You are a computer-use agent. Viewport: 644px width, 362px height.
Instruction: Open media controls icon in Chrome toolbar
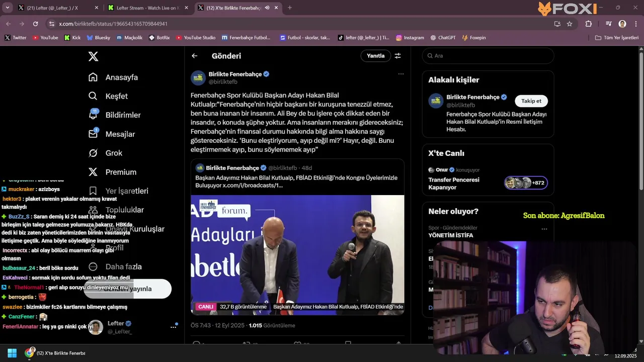click(608, 24)
